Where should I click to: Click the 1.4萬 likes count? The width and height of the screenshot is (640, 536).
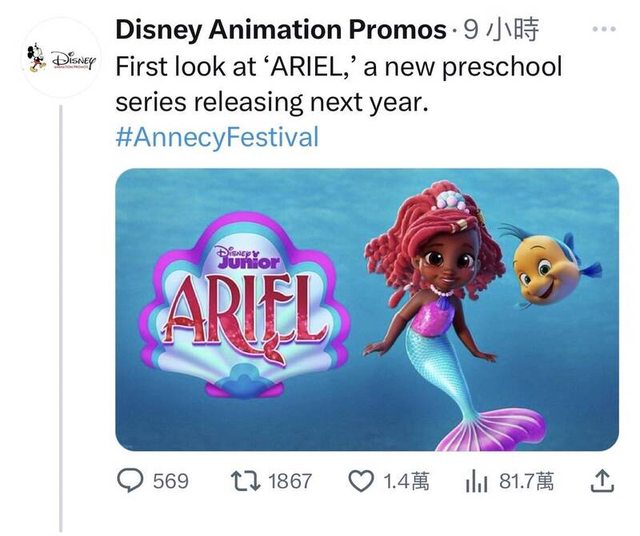406,482
